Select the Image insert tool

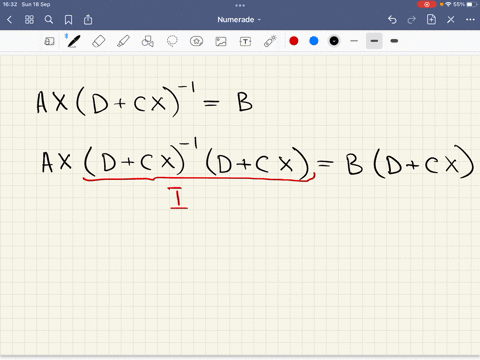[x=221, y=41]
